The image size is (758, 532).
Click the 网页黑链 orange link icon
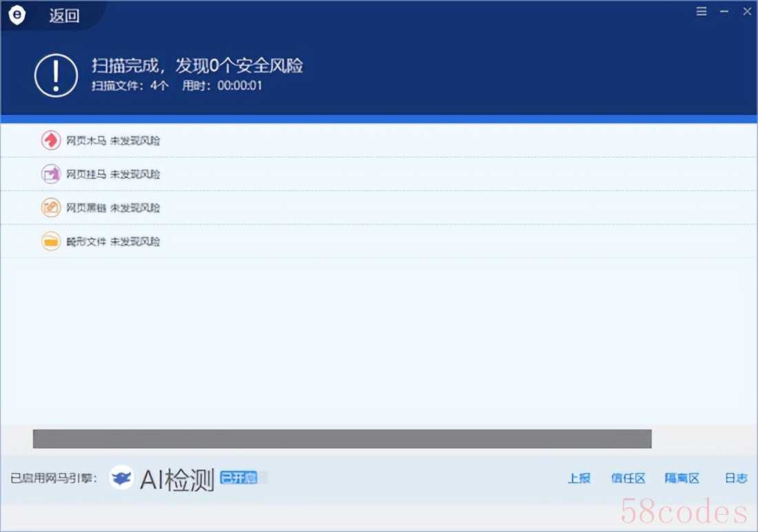pyautogui.click(x=51, y=208)
